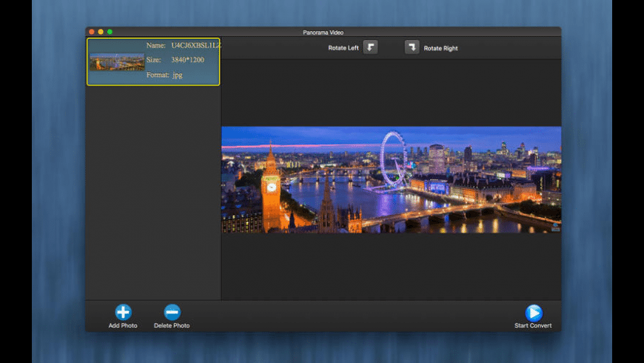644x363 pixels.
Task: Click the Rotate Left label
Action: point(343,47)
